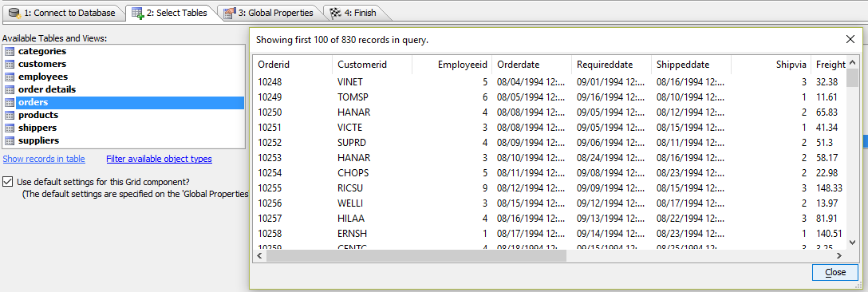Viewport: 868px width, 292px height.
Task: Click table icon beside orders
Action: click(10, 102)
